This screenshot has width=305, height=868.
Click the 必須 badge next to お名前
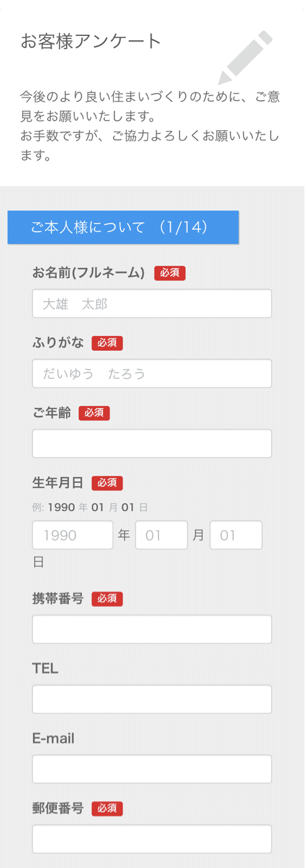point(170,273)
